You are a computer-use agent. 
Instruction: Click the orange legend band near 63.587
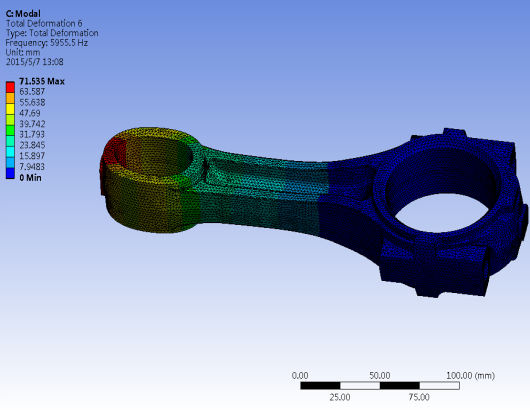pyautogui.click(x=10, y=98)
